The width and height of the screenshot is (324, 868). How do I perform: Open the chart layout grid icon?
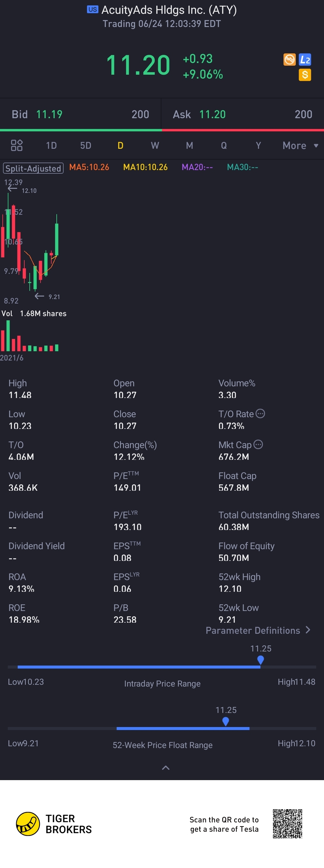coord(16,145)
